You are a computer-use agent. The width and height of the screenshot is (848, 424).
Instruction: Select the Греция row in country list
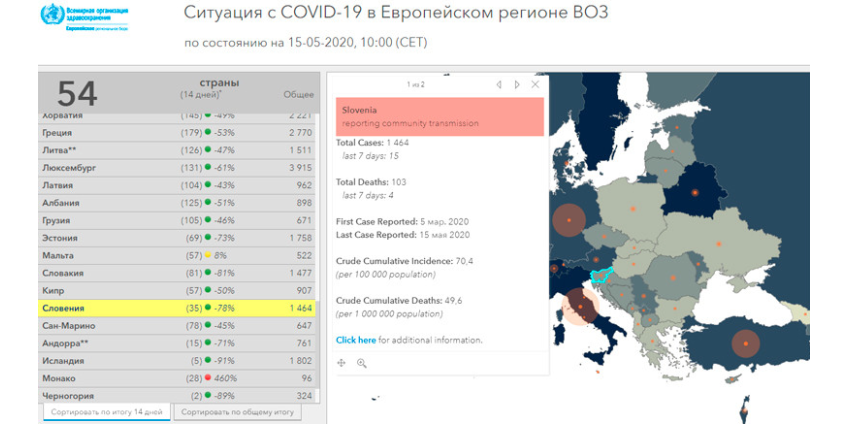tap(177, 132)
